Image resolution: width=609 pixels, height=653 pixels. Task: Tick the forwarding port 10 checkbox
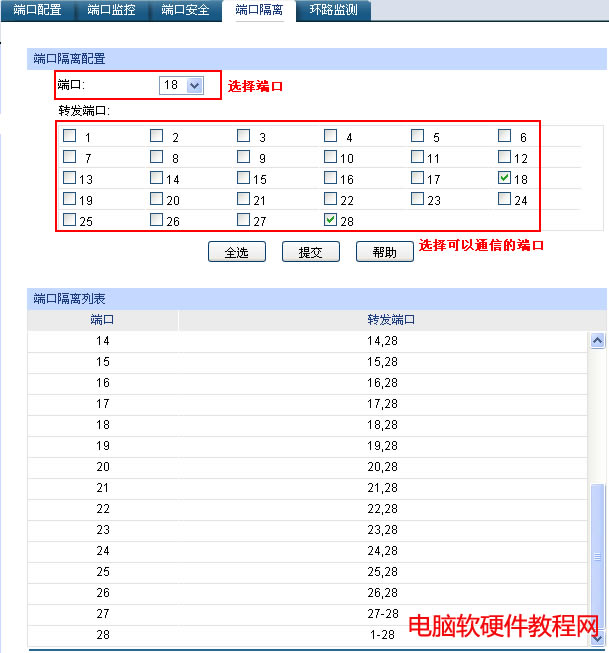coord(331,157)
